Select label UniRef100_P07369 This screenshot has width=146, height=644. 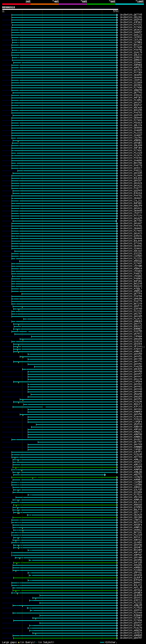tap(131, 72)
